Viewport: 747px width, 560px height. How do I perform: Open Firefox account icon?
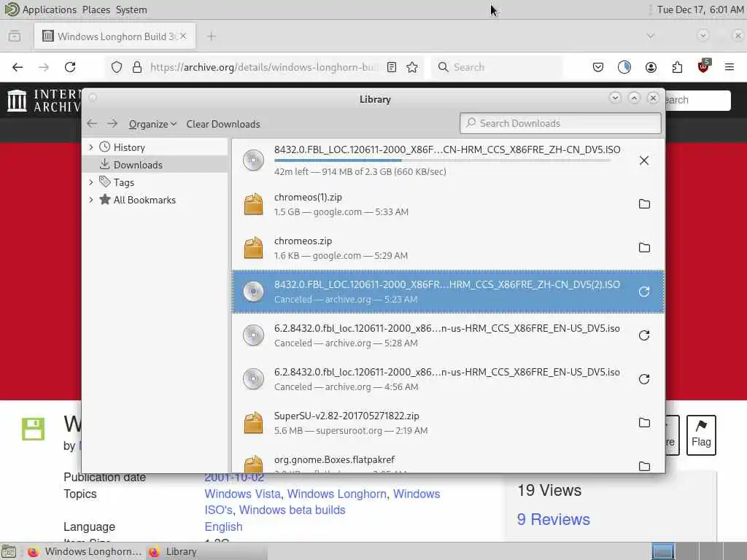coord(651,67)
